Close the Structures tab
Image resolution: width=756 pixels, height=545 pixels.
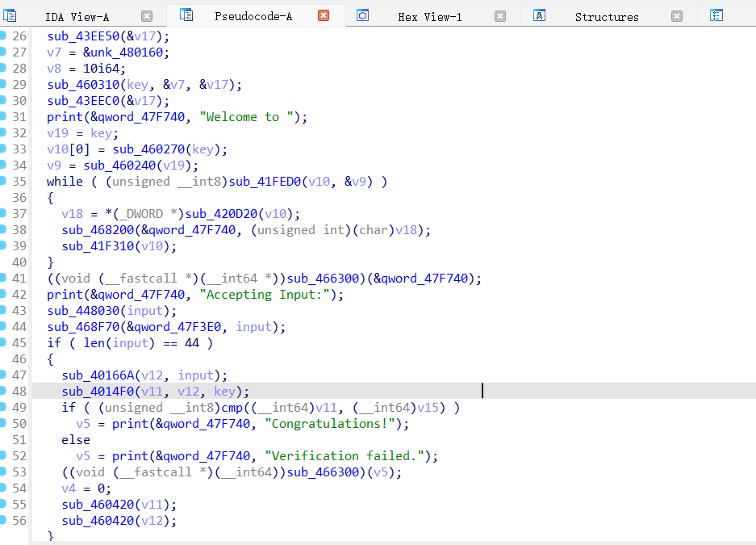(x=677, y=16)
